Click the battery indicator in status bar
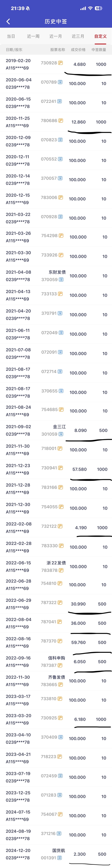 (x=98, y=8)
